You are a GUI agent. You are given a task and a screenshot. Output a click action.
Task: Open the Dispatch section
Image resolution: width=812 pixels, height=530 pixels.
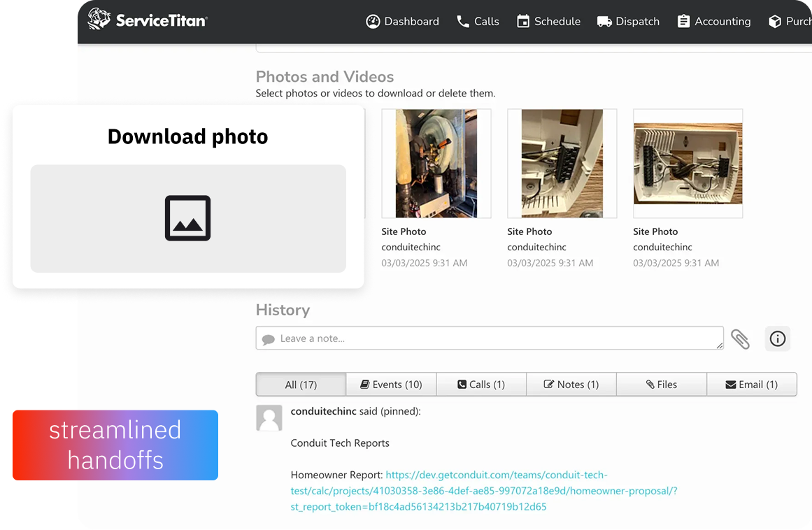point(628,21)
